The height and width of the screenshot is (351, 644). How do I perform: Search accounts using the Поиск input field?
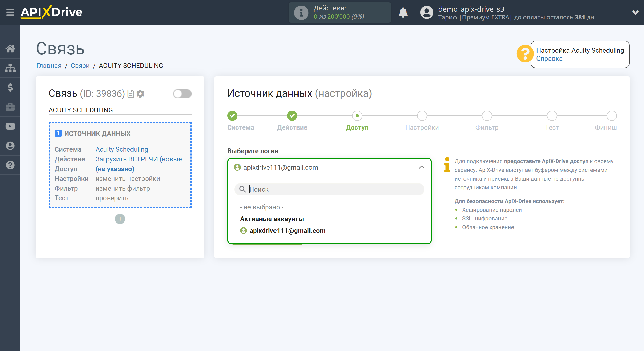tap(330, 189)
